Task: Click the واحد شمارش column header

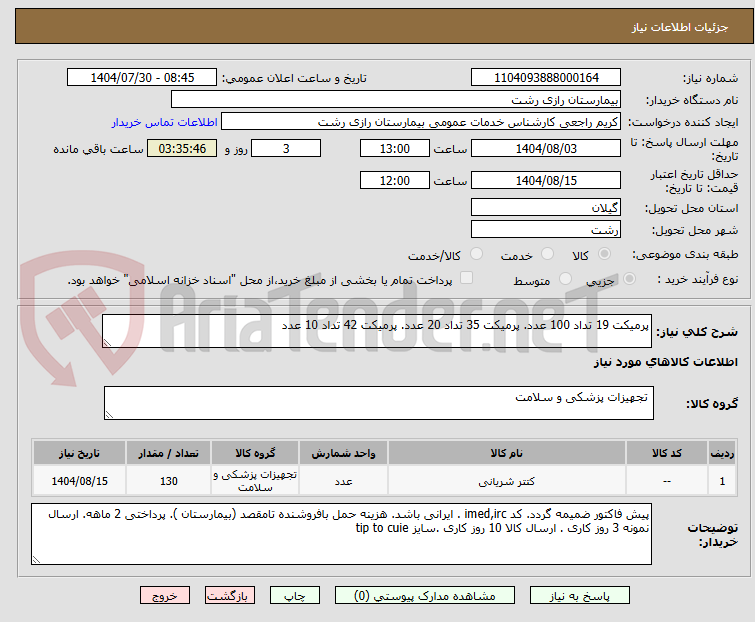Action: coord(343,453)
